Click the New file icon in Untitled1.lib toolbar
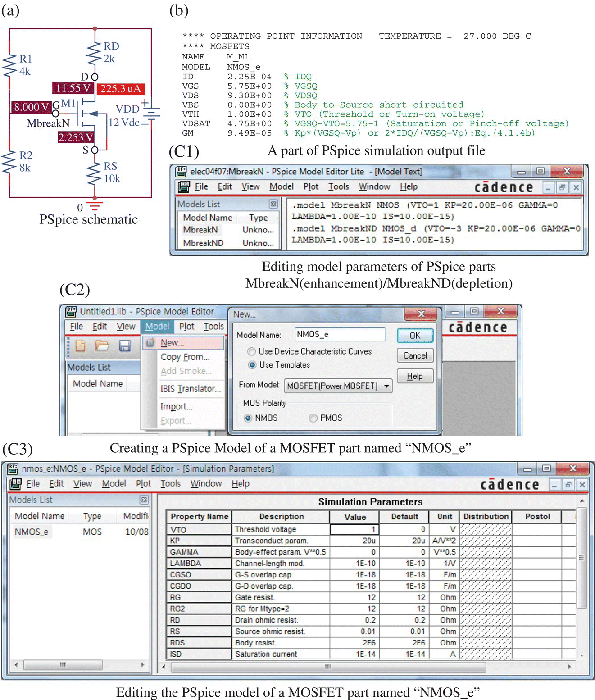This screenshot has height=700, width=595. pyautogui.click(x=80, y=345)
